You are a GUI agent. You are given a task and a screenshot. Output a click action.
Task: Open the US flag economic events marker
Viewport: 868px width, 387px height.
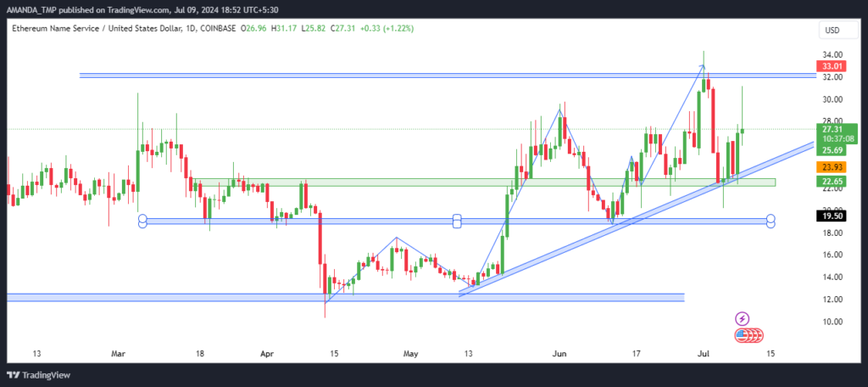(x=749, y=335)
